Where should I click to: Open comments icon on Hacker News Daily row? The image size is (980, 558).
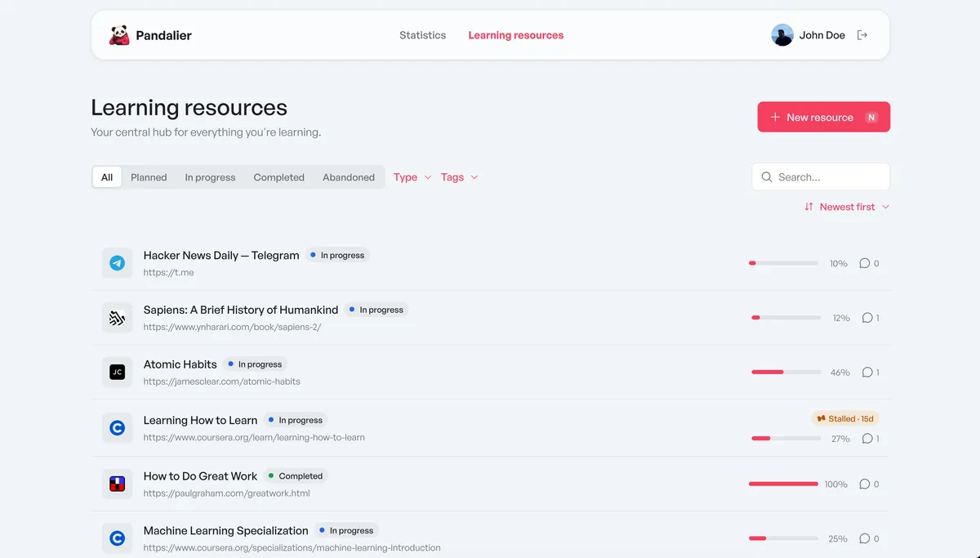[x=864, y=263]
